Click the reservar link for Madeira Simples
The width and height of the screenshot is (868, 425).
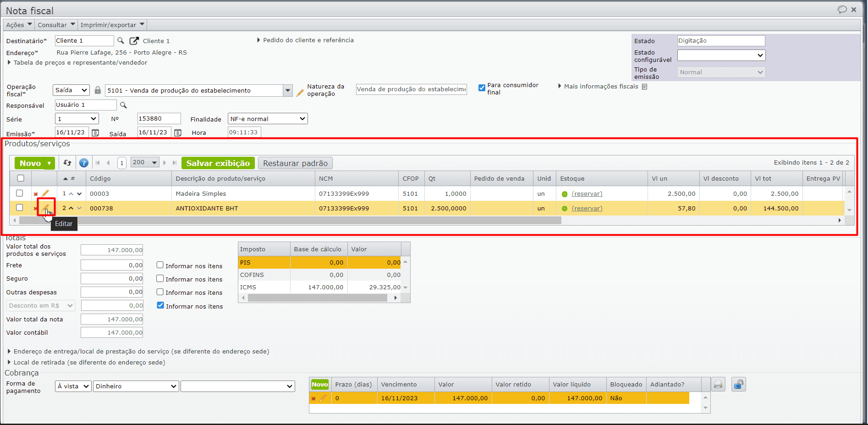(x=587, y=194)
